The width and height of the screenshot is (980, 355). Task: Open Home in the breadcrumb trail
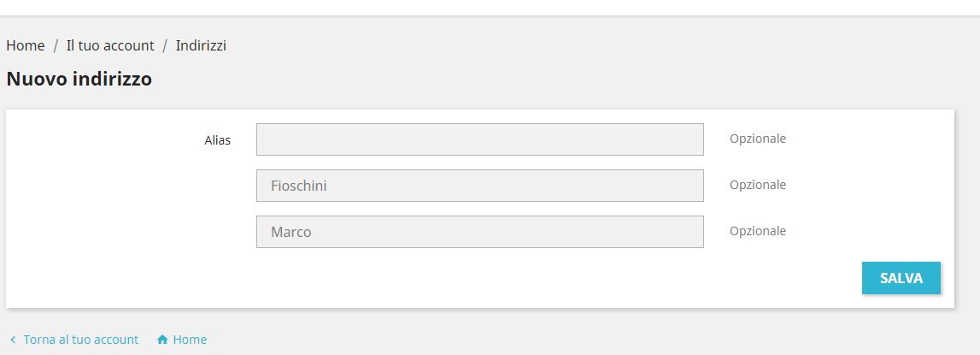click(x=26, y=45)
